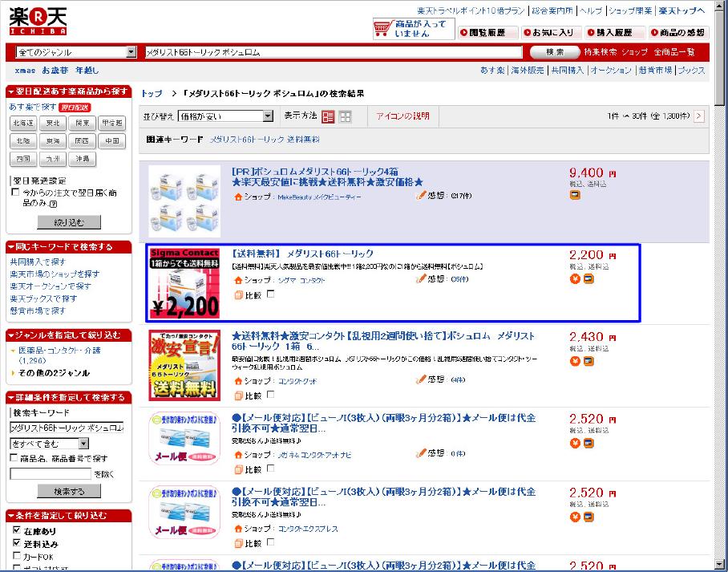Screen dimensions: 728x572
Task: Click shop house icon next to コンタクトエクスプレス
Action: click(238, 529)
